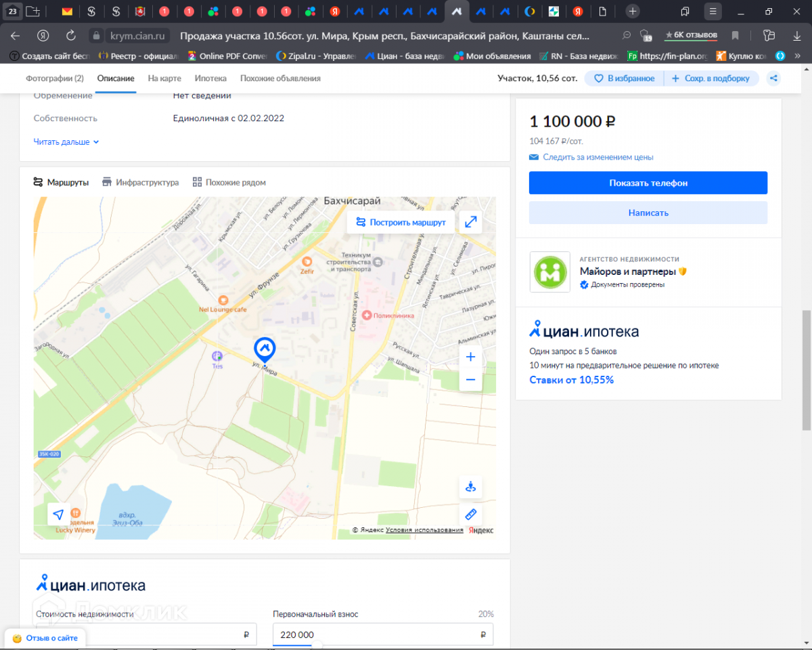Click the geolocation arrow on map
The width and height of the screenshot is (812, 650).
[x=59, y=514]
